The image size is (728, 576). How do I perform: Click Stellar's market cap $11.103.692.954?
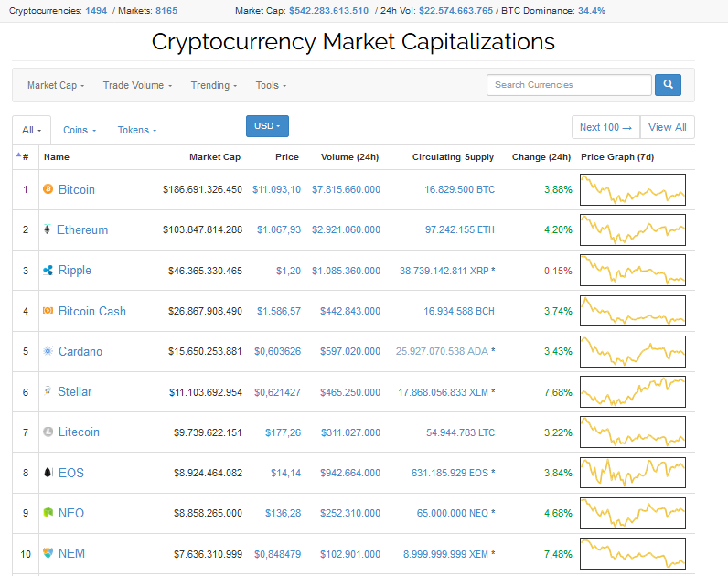[x=206, y=392]
